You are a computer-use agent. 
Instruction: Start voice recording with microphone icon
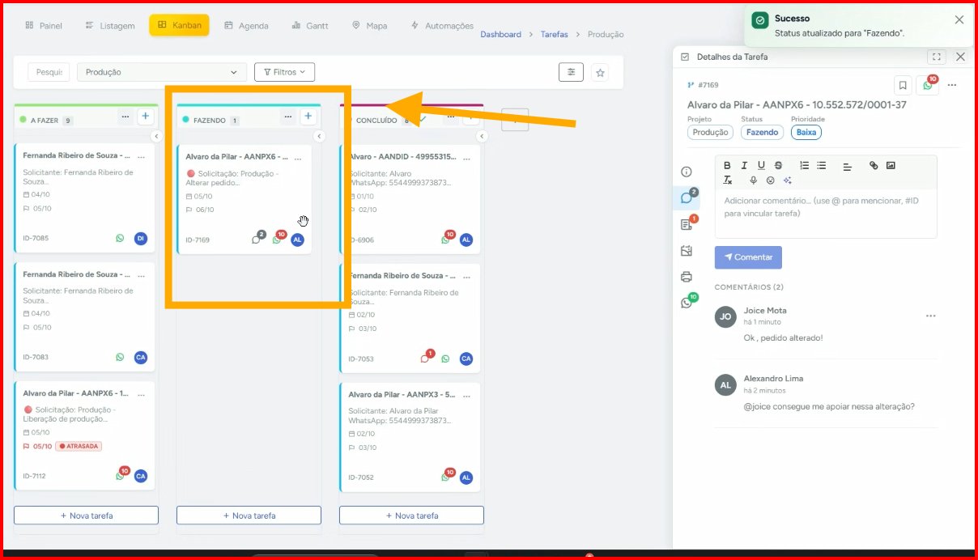pos(753,180)
